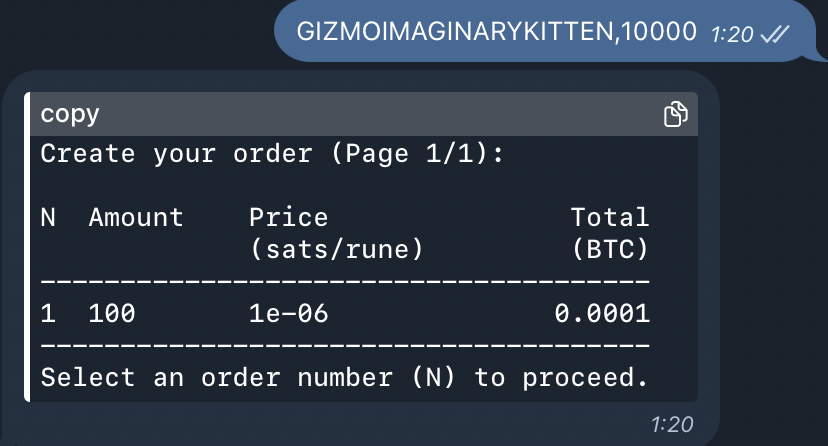
Task: Click the price value 1e-06
Action: click(x=288, y=314)
